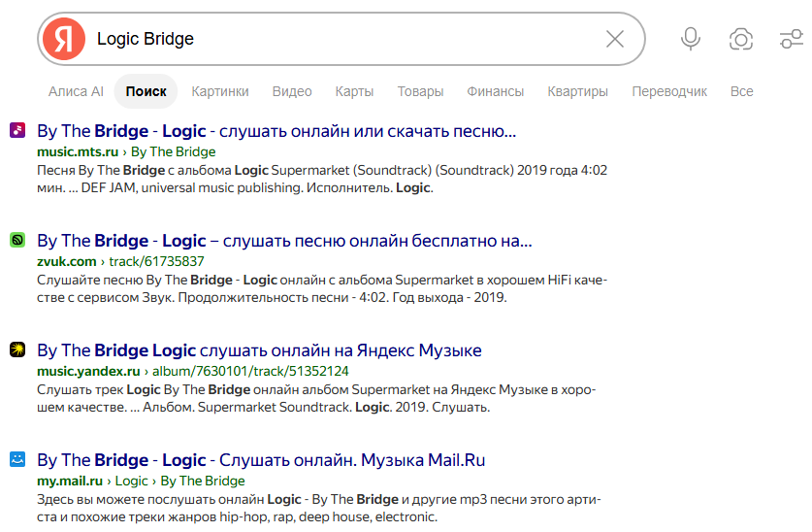The image size is (812, 532).
Task: Go to the Видео tab
Action: point(292,91)
